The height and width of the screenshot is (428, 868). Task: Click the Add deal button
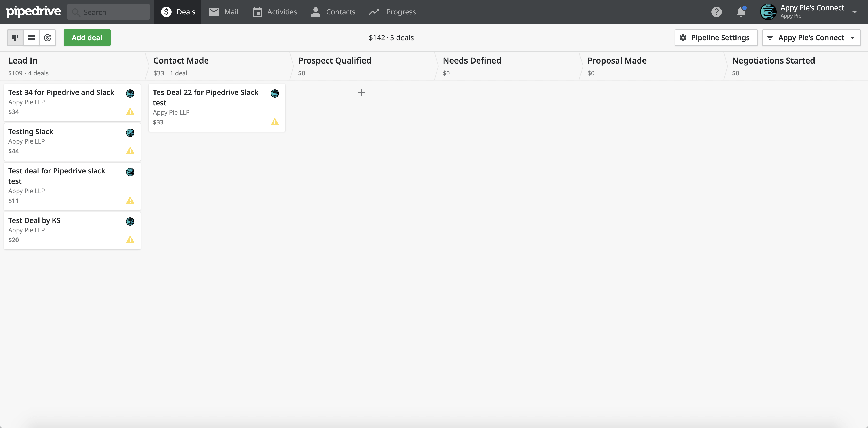87,37
